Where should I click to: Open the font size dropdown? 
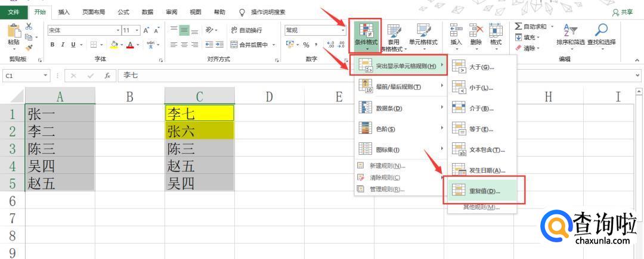(x=137, y=30)
